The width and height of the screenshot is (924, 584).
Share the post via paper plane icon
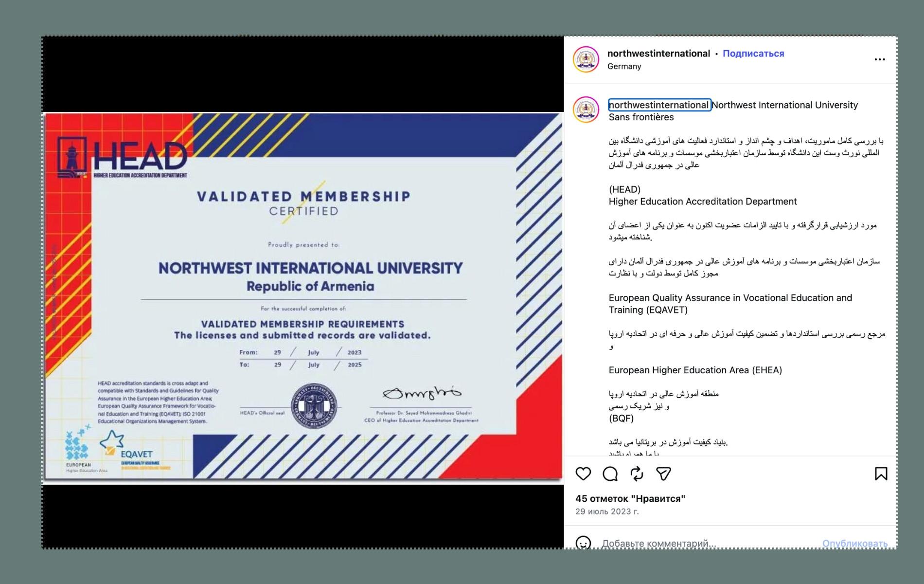664,474
